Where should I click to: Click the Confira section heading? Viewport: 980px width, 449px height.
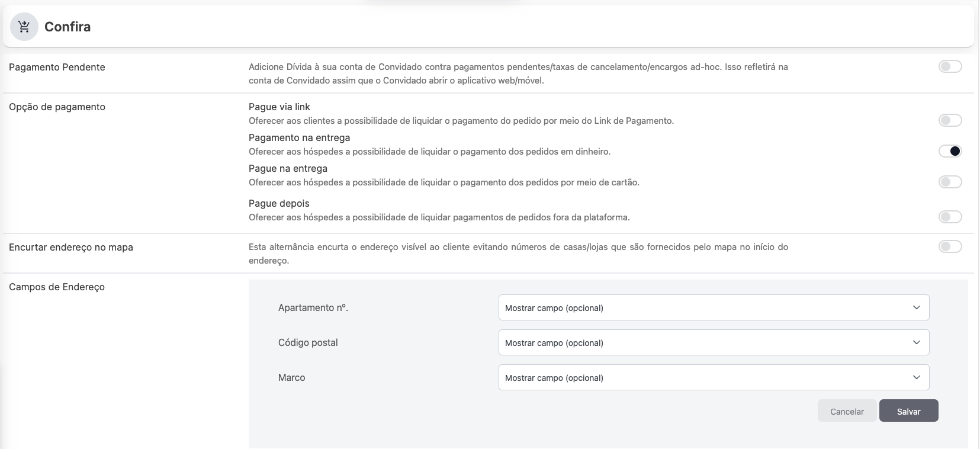(x=68, y=27)
